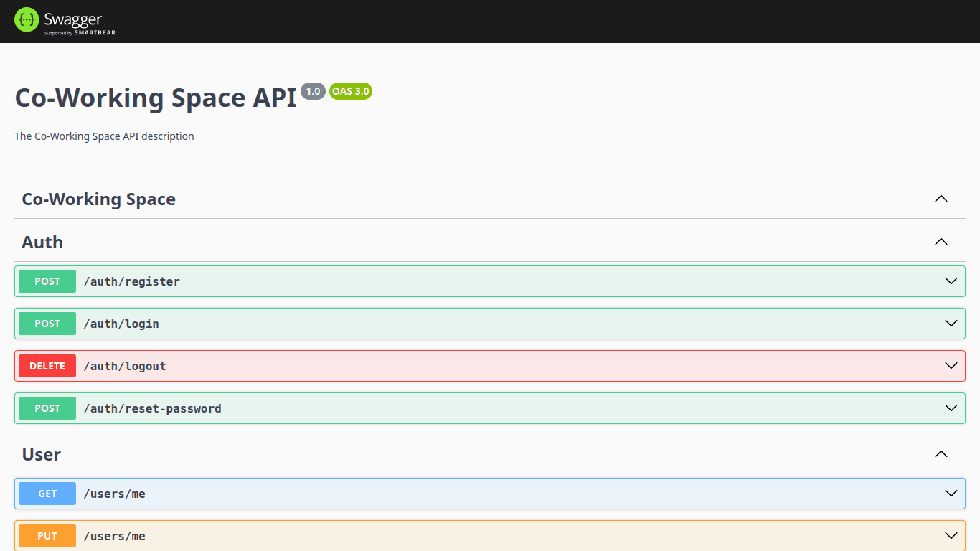Viewport: 980px width, 551px height.
Task: Open the /auth/reset-password path text
Action: (153, 408)
